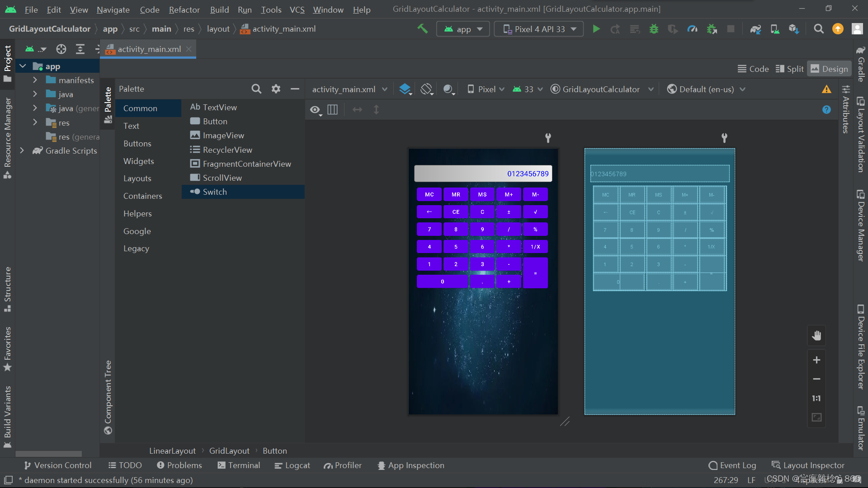Open the Refactor menu in menu bar
The width and height of the screenshot is (868, 488).
184,8
